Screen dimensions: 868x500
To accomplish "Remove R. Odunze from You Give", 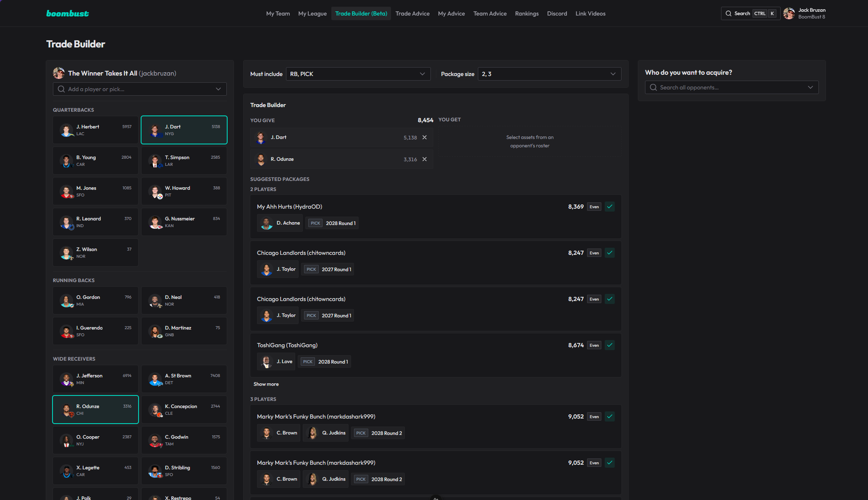I will 425,159.
